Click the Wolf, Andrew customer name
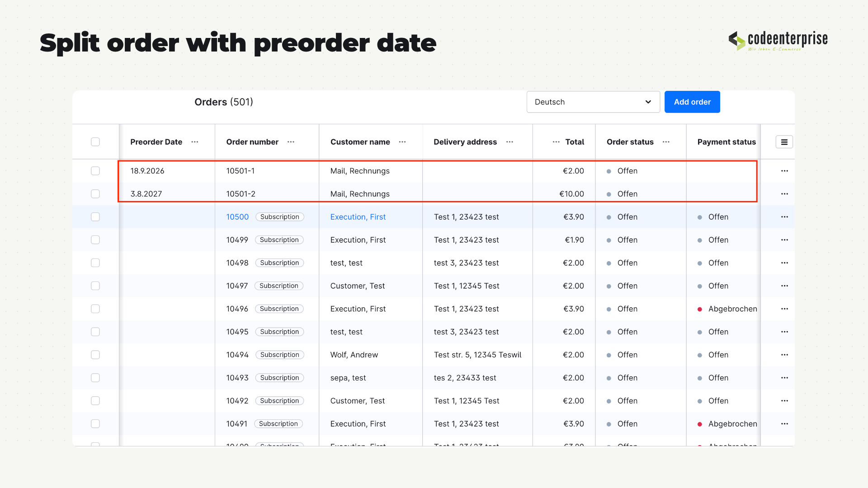This screenshot has height=488, width=868. point(354,355)
